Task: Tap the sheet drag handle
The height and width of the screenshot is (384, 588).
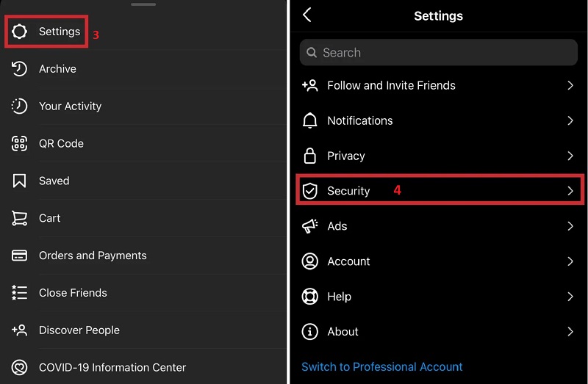Action: (143, 4)
